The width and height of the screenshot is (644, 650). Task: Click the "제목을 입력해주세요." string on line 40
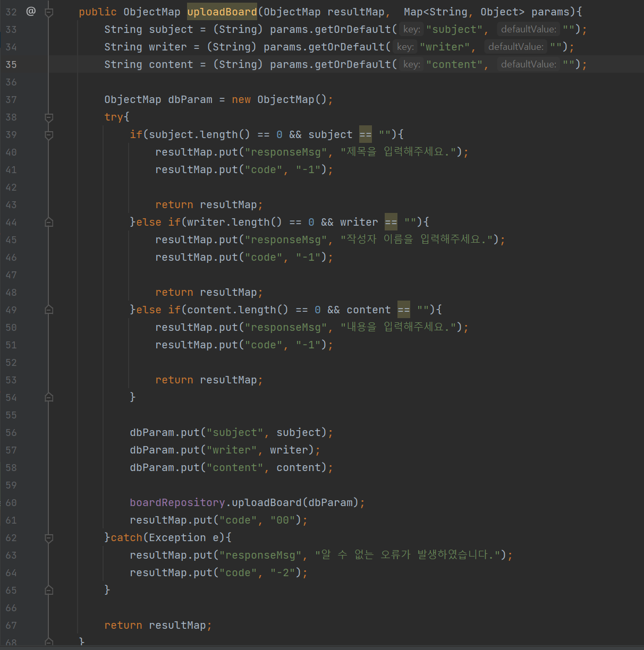click(x=398, y=152)
